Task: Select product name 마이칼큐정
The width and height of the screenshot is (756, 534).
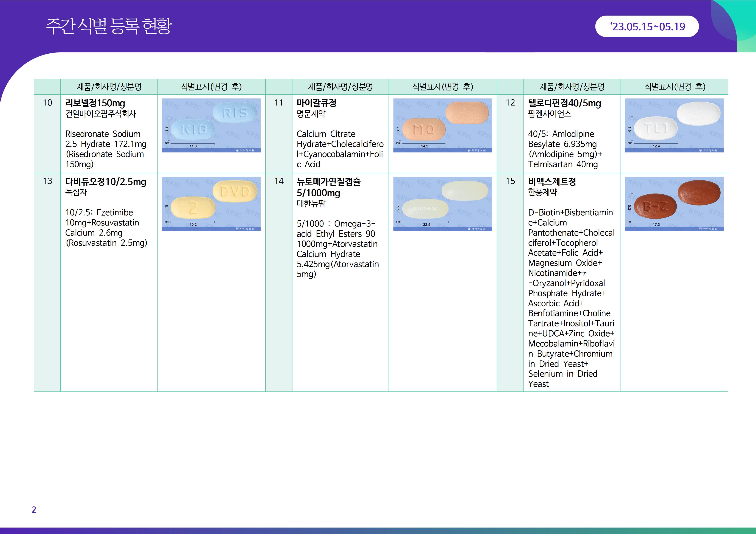Action: point(316,103)
